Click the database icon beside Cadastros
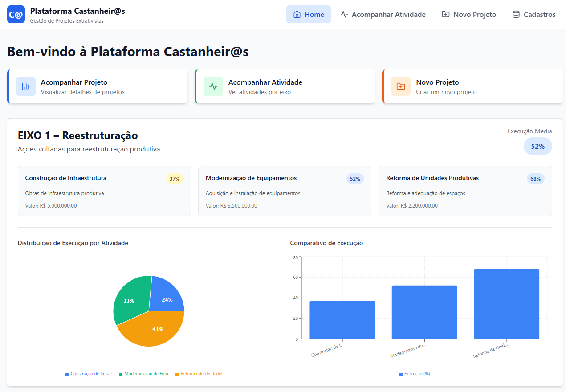Viewport: 566px width, 392px height. point(516,15)
